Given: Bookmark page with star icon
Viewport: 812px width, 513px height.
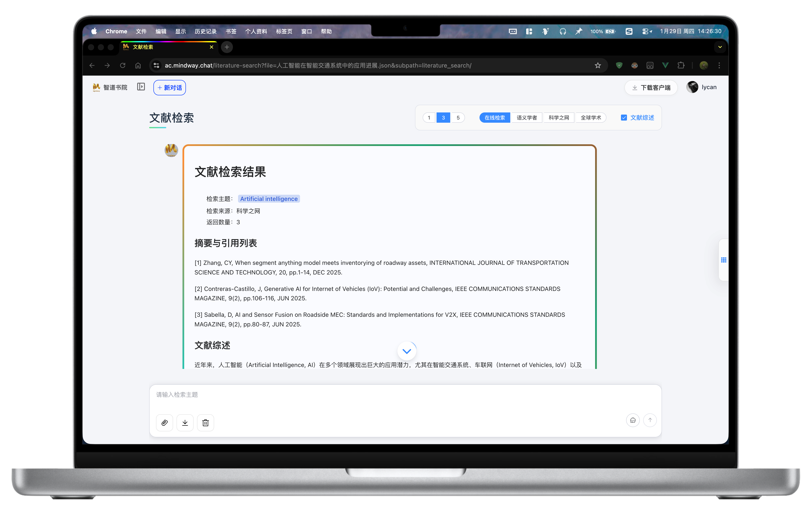Looking at the screenshot, I should [x=598, y=65].
